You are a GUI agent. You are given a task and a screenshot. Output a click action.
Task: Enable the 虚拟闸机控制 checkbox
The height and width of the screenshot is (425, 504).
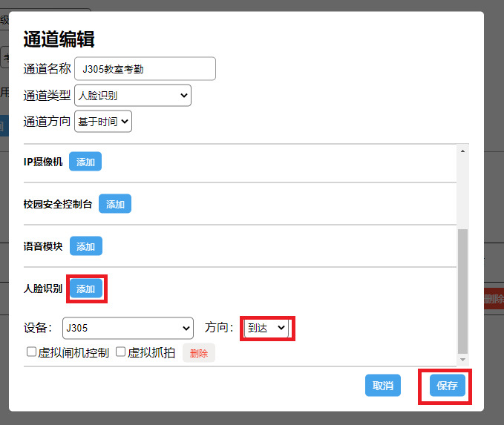pyautogui.click(x=32, y=352)
